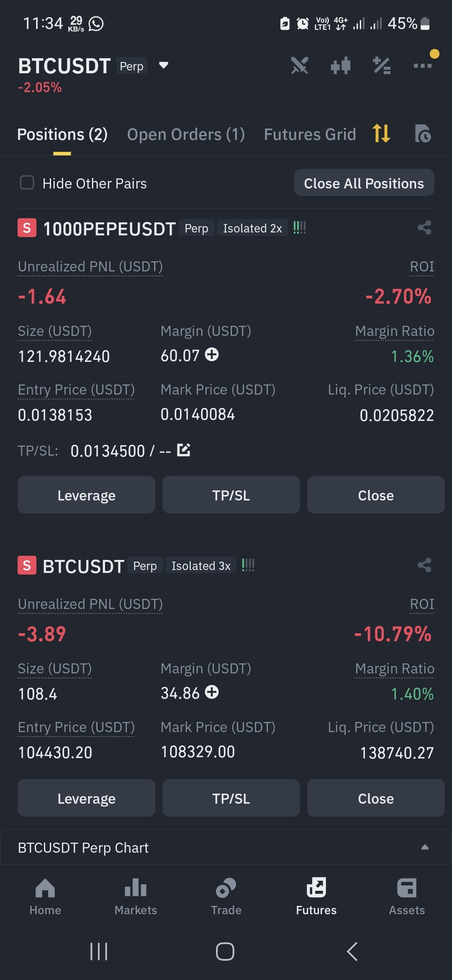
Task: Edit TP/SL pencil icon for 1000PEPEUSDT
Action: coord(184,450)
